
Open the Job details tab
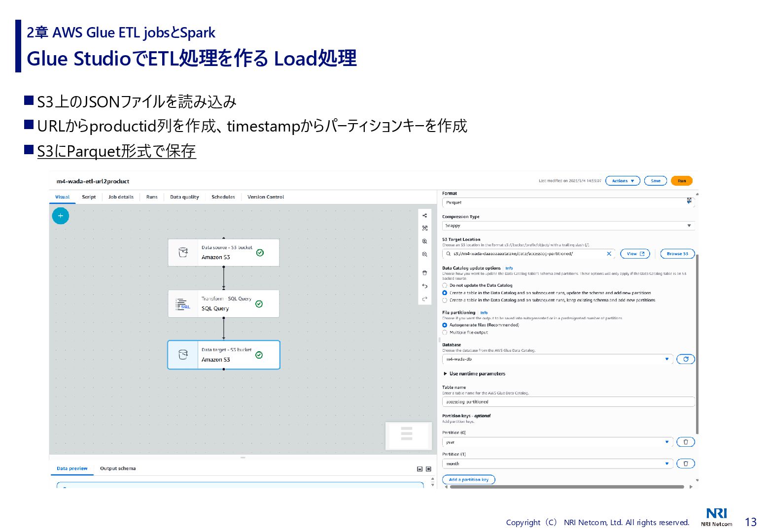coord(121,197)
